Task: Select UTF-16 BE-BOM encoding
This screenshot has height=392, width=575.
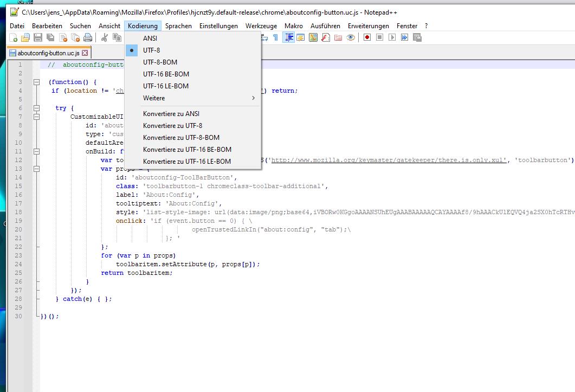Action: point(166,74)
